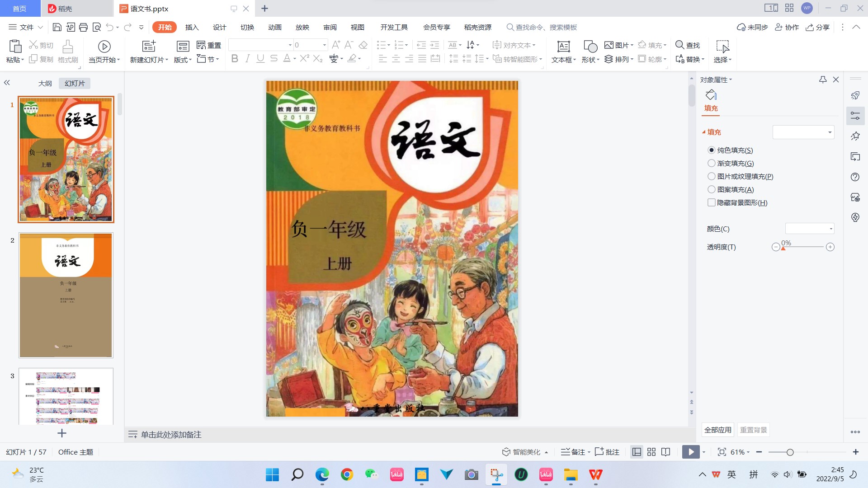The height and width of the screenshot is (488, 868).
Task: Click the New Slide icon
Action: point(149,46)
